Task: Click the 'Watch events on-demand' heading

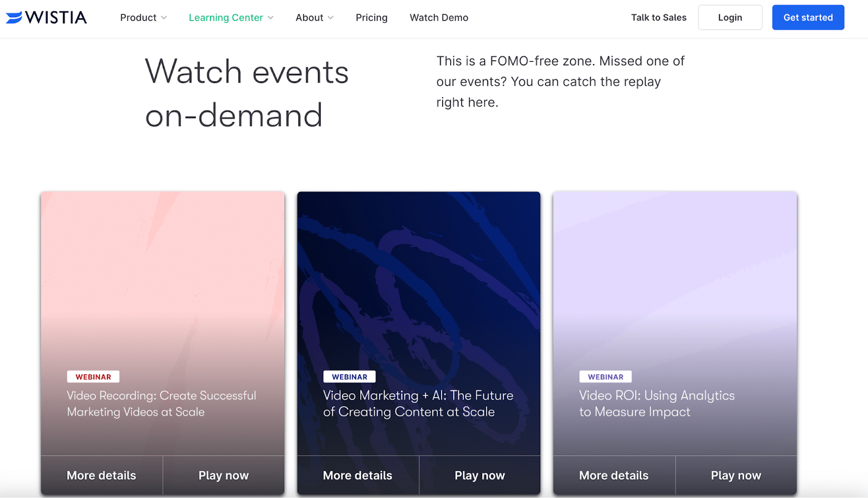Action: coord(246,93)
